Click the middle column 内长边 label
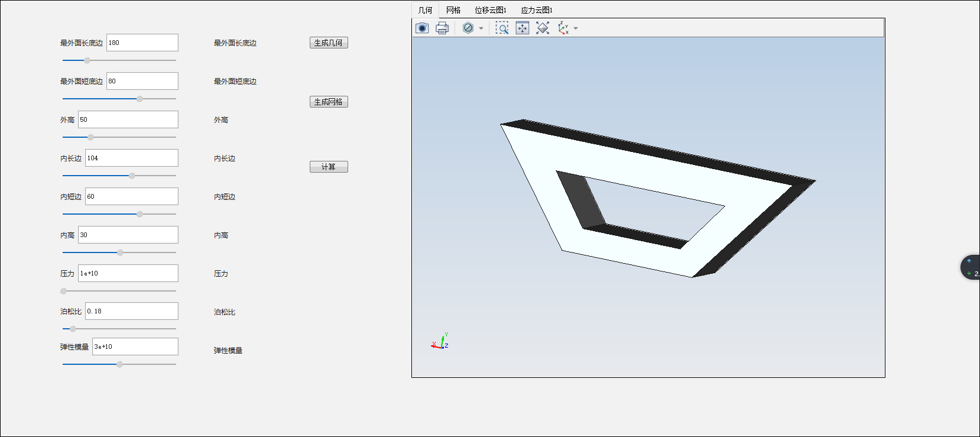The width and height of the screenshot is (980, 437). [225, 158]
